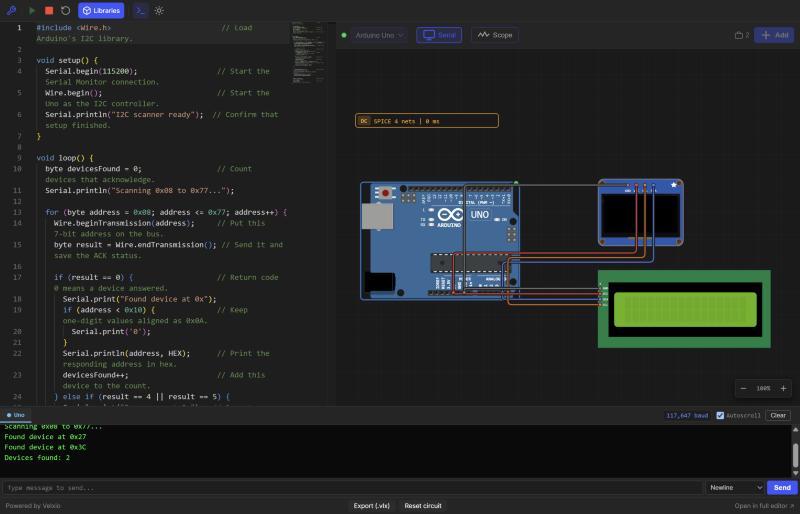
Task: Click 'Devices found: 2' output line
Action: point(37,457)
